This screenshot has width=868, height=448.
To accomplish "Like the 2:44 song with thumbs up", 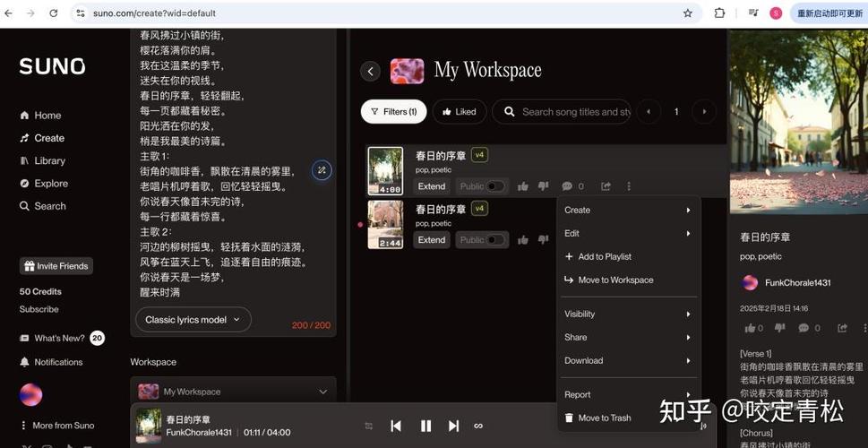I will [x=522, y=240].
